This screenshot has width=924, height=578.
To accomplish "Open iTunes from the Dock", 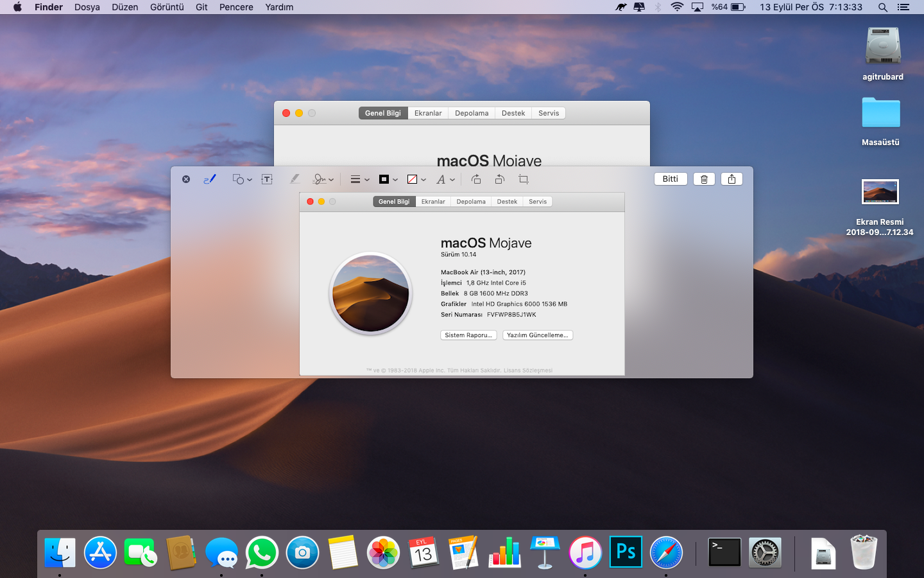I will (x=585, y=553).
